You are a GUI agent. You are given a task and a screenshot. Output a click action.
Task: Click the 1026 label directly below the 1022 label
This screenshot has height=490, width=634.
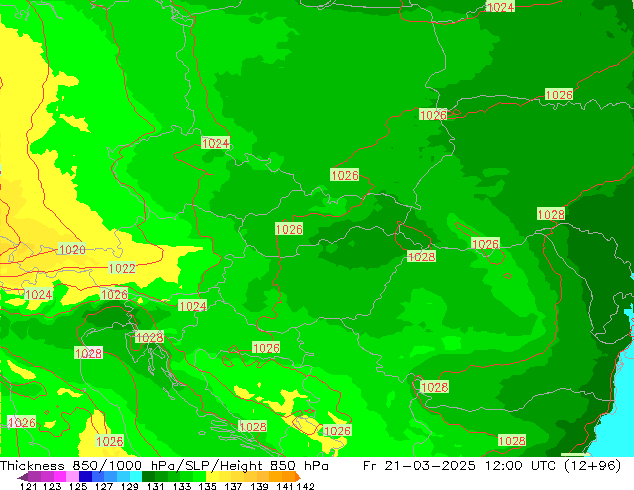(x=114, y=294)
